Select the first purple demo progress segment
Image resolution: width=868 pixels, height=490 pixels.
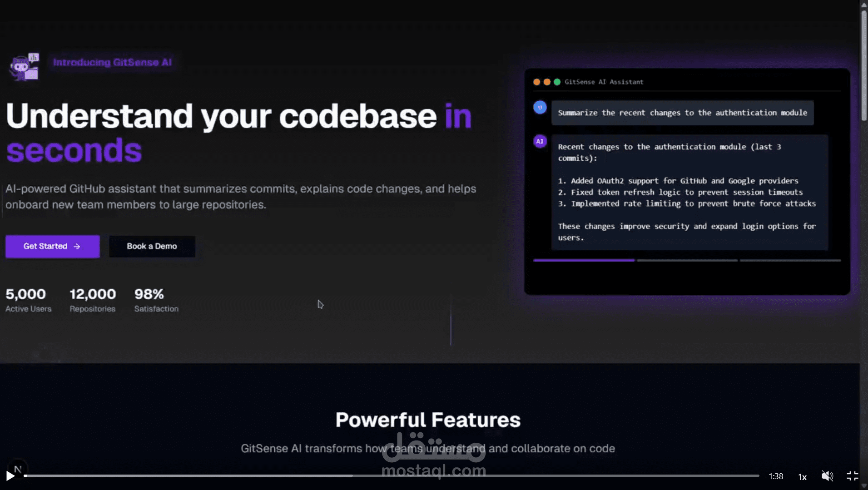pos(584,260)
